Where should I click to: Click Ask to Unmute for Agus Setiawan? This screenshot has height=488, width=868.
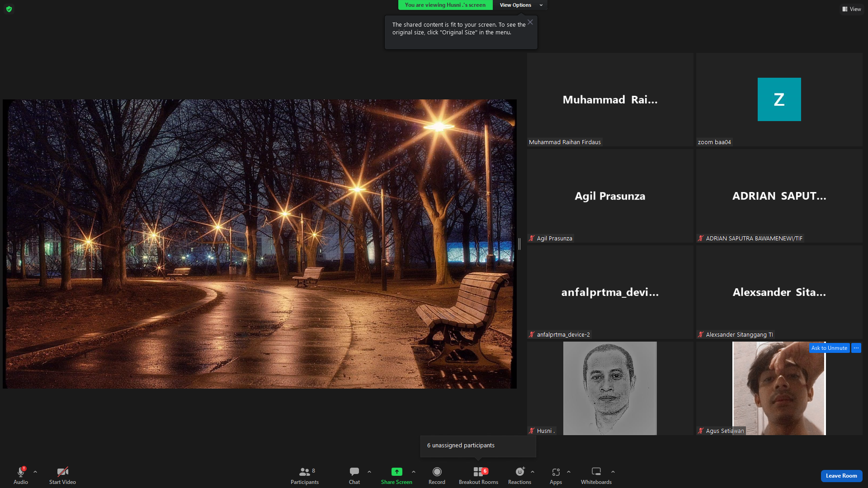(829, 348)
